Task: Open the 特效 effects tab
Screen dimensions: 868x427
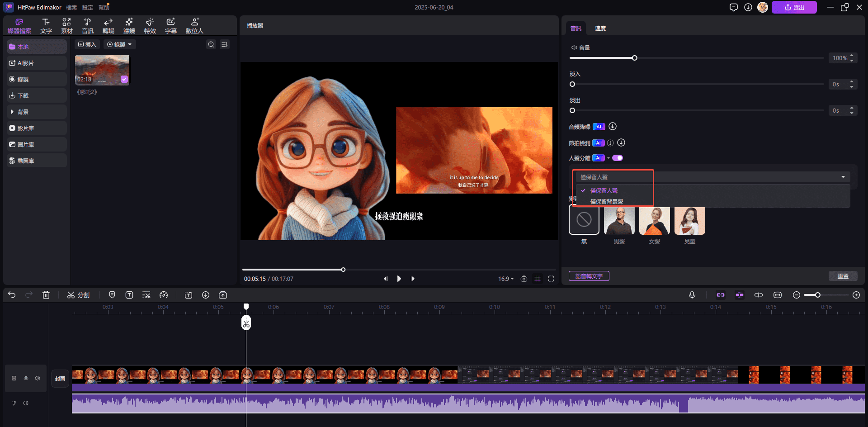Action: (150, 26)
